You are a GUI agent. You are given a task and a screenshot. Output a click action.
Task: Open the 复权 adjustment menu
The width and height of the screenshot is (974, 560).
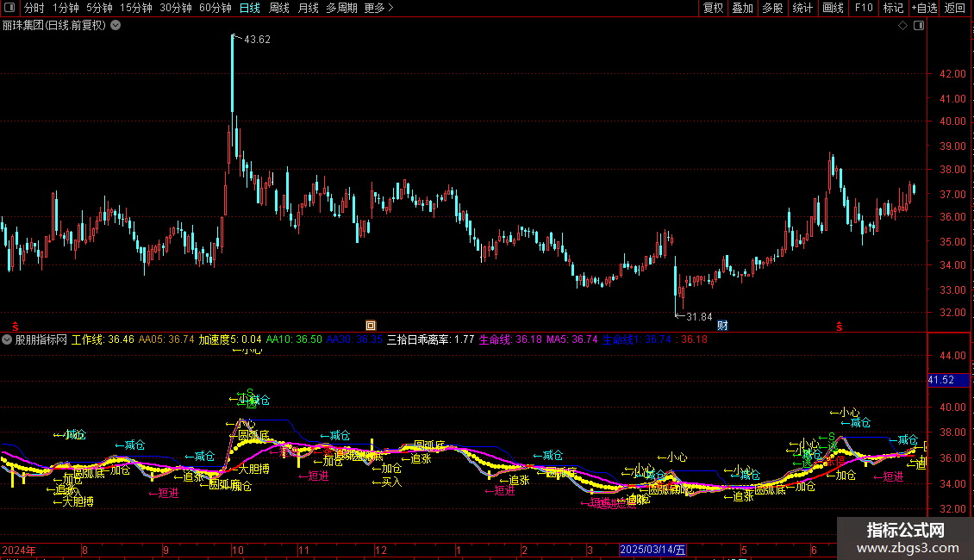[x=713, y=8]
